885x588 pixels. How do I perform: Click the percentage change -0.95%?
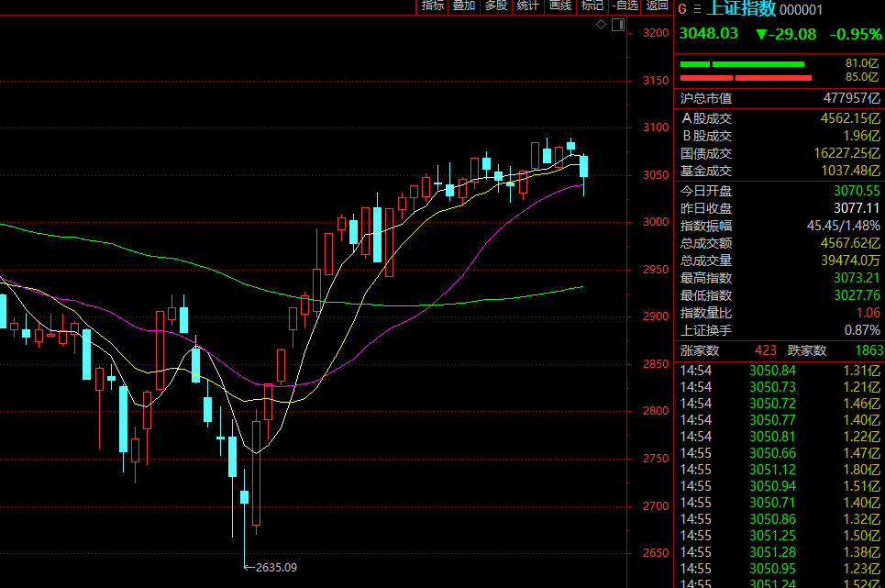pos(856,35)
